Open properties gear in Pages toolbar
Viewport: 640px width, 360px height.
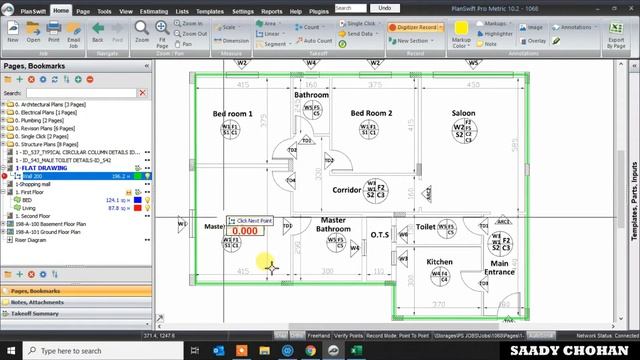43,80
